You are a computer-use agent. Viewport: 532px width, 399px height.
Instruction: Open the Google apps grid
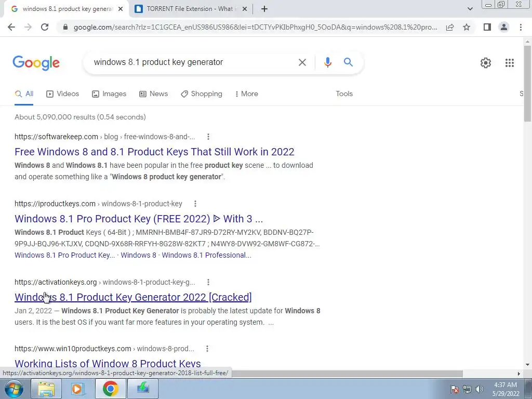[x=509, y=63]
